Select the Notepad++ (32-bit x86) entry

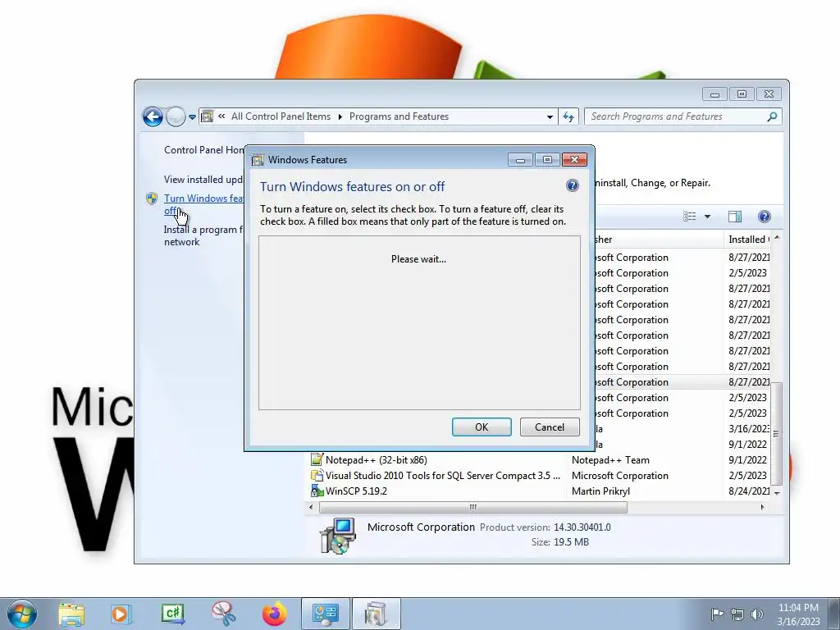pyautogui.click(x=376, y=459)
